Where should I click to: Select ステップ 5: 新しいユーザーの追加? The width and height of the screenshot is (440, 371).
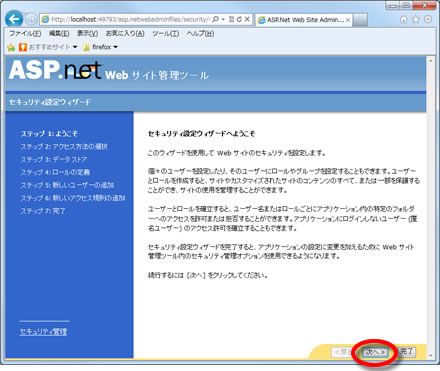tap(67, 185)
